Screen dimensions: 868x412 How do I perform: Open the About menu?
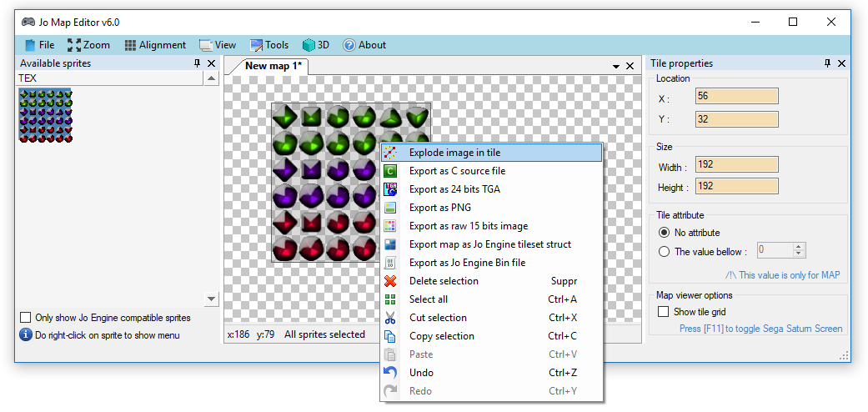tap(364, 45)
